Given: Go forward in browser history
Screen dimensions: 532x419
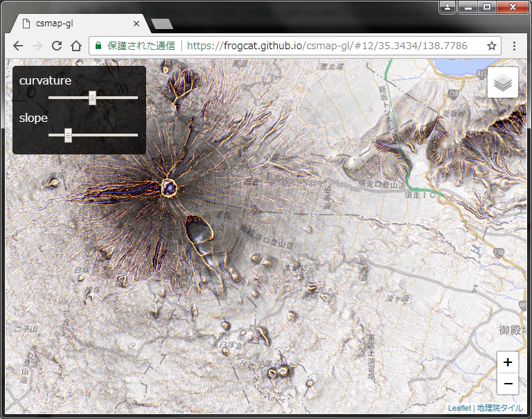Looking at the screenshot, I should point(37,46).
